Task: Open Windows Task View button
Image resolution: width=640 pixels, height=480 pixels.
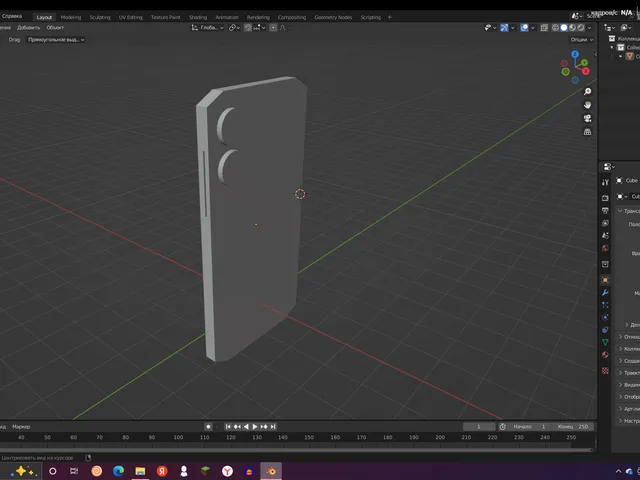Action: 74,471
